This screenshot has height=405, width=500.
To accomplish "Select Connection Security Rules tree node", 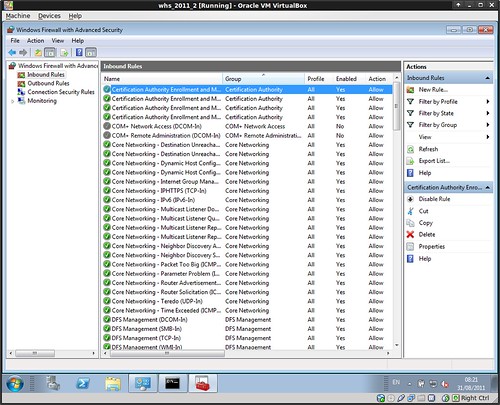I will [61, 92].
